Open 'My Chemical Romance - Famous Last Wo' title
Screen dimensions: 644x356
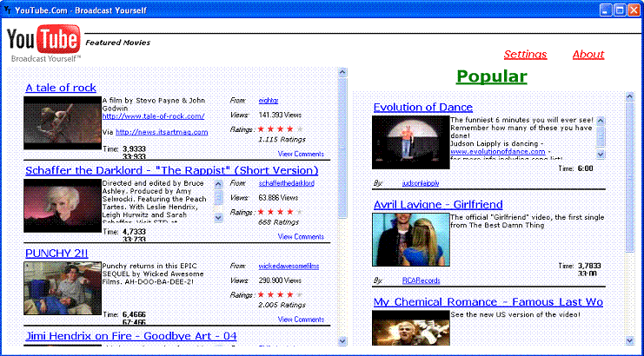click(x=488, y=302)
